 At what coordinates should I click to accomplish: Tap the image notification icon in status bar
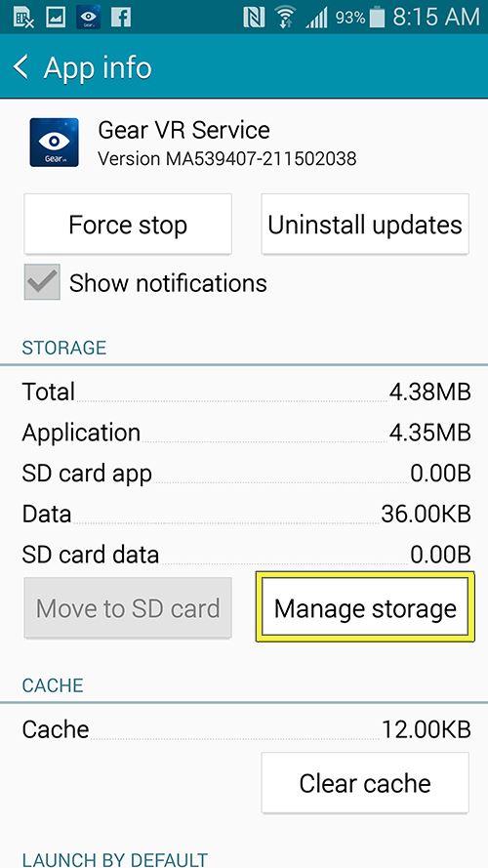click(x=56, y=18)
